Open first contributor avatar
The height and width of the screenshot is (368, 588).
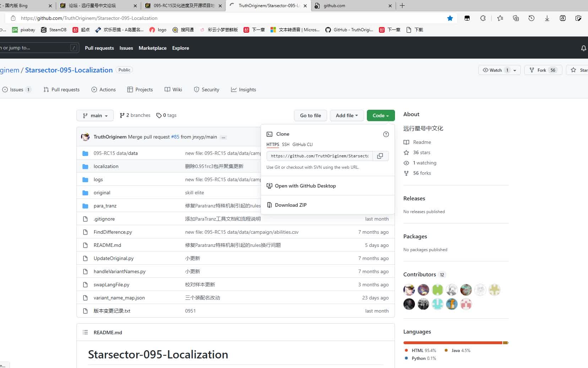point(409,290)
